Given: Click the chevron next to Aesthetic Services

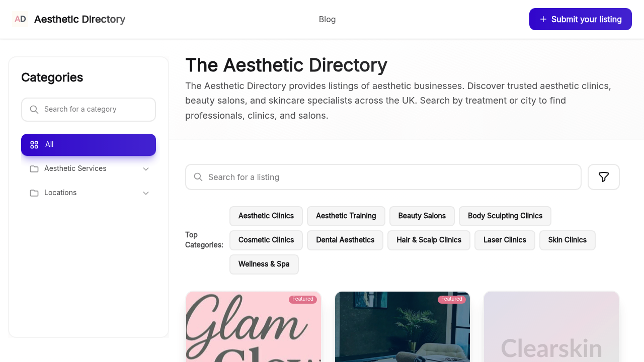Looking at the screenshot, I should (145, 169).
